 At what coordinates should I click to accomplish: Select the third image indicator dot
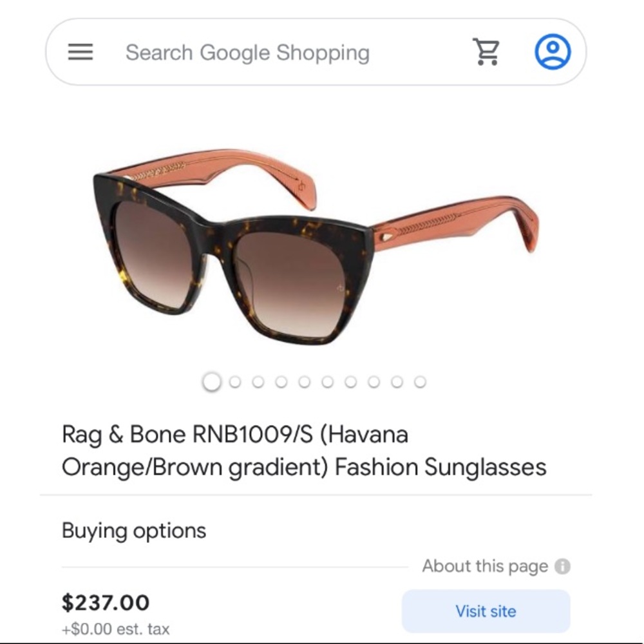pyautogui.click(x=258, y=381)
